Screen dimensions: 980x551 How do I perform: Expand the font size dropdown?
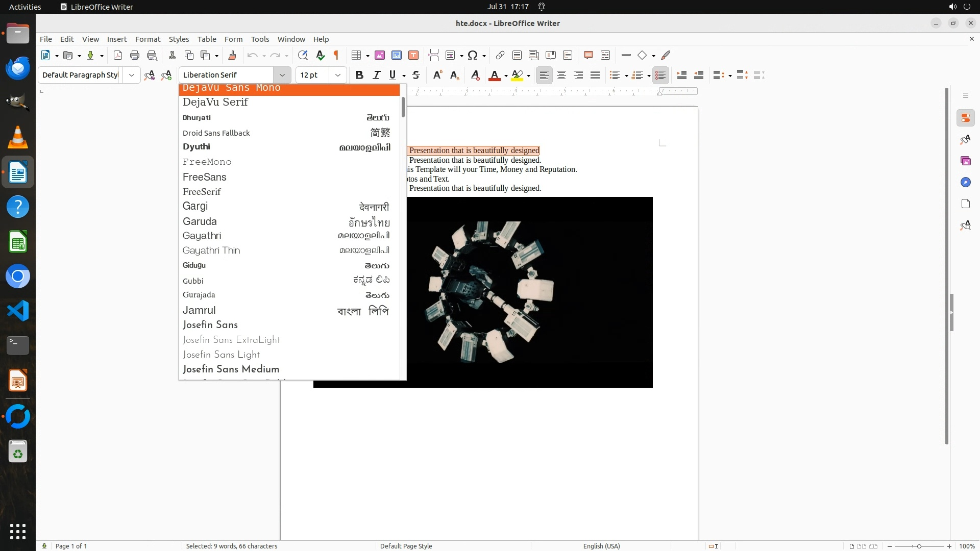[337, 75]
